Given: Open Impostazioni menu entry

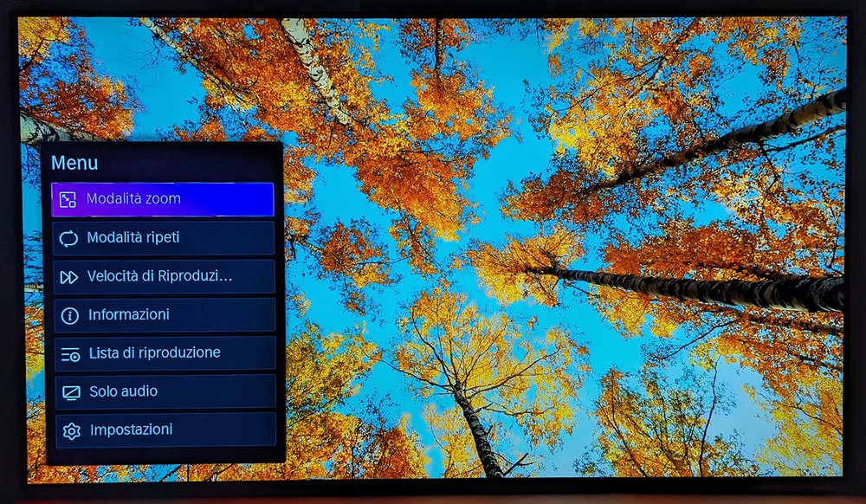Looking at the screenshot, I should click(x=165, y=430).
